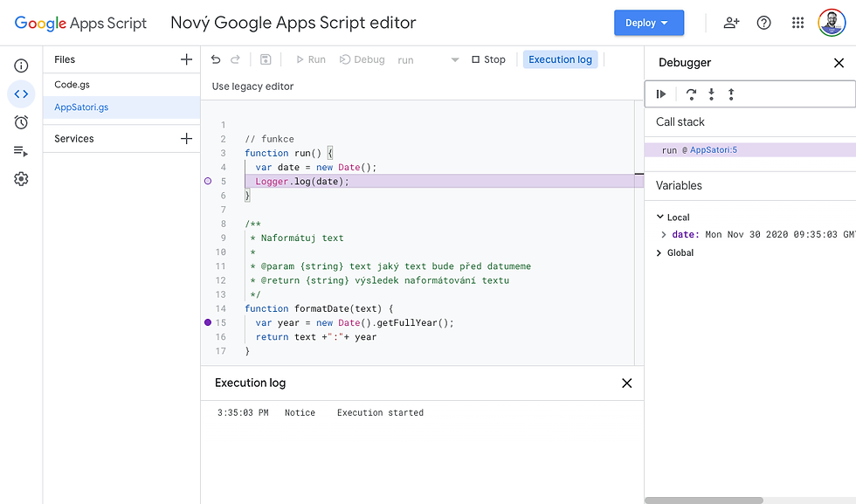Place cursor on line 4 var date code

click(x=315, y=167)
